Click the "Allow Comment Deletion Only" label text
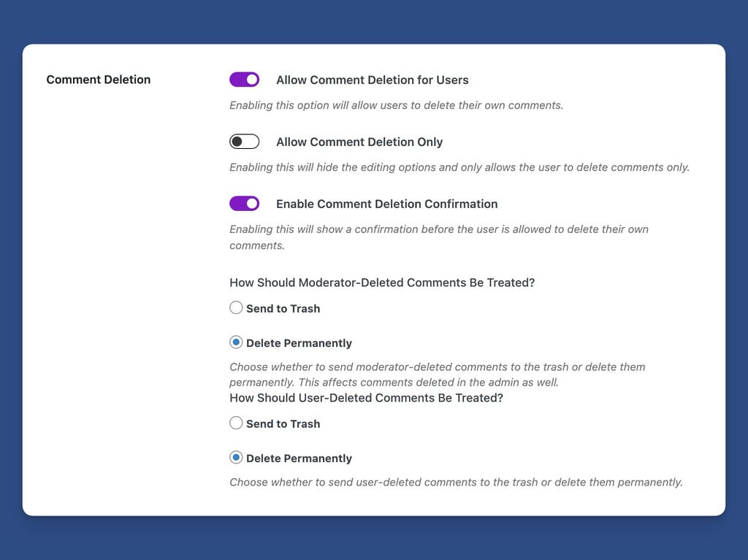The image size is (748, 560). [x=359, y=142]
